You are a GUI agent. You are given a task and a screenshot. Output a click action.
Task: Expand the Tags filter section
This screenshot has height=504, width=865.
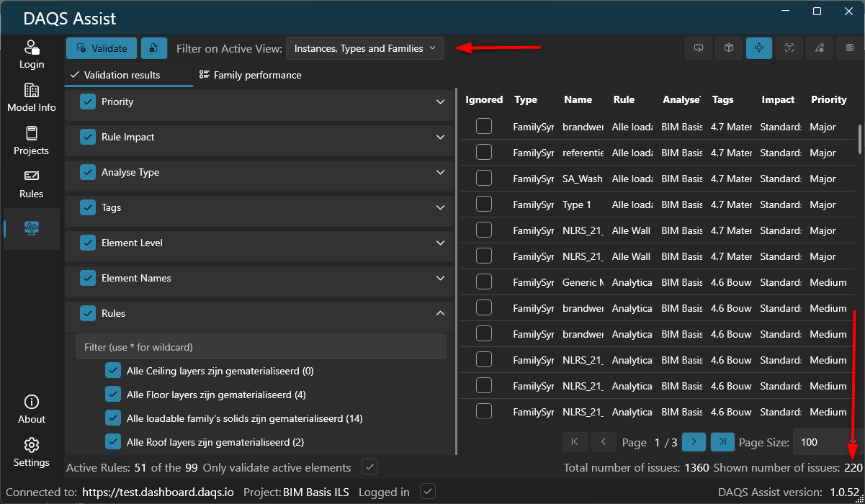(440, 208)
